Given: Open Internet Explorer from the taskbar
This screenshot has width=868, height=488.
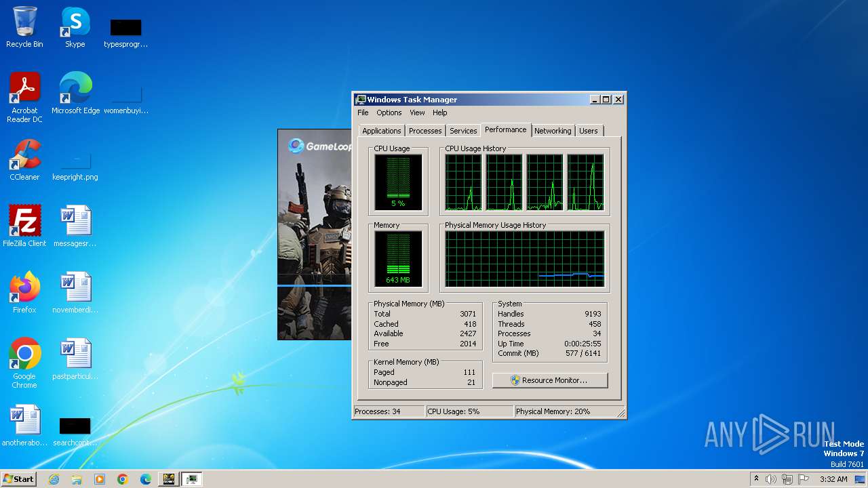Looking at the screenshot, I should tap(54, 479).
